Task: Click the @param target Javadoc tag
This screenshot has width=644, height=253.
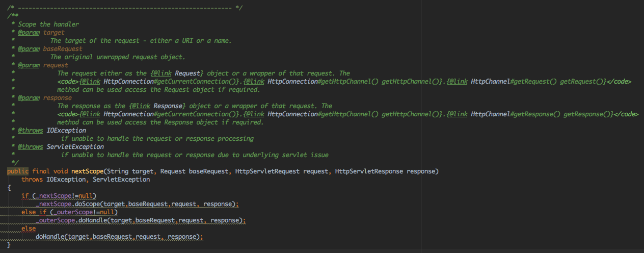Action: click(x=30, y=33)
